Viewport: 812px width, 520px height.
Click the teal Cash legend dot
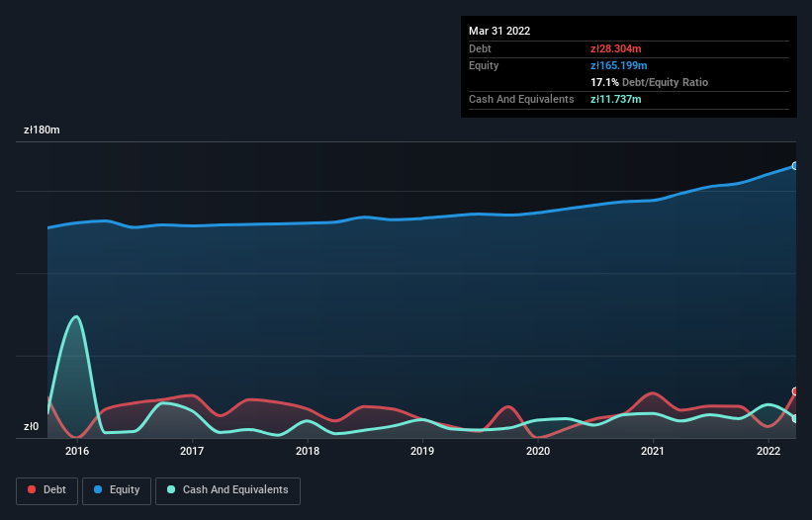[171, 489]
